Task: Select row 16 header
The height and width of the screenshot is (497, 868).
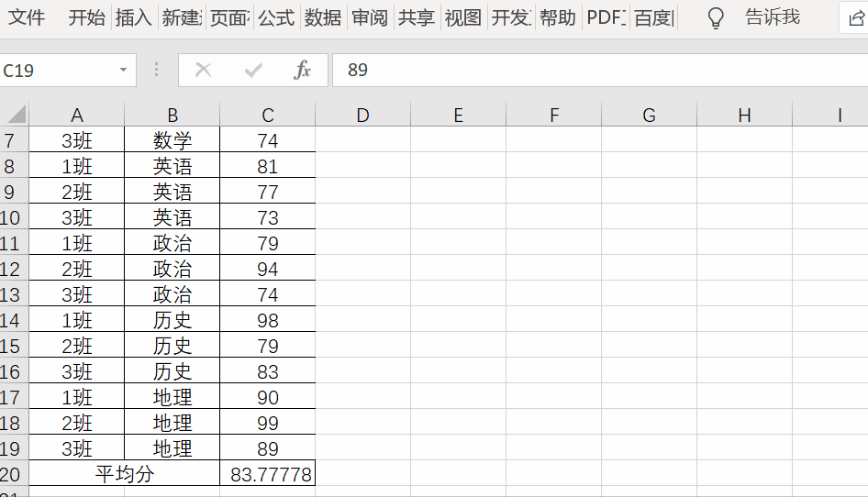Action: click(14, 371)
